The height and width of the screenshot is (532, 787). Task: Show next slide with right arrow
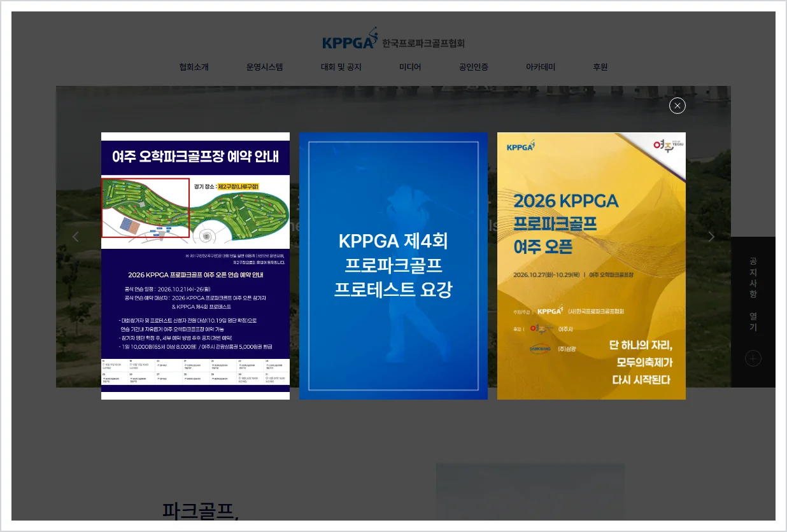coord(711,237)
